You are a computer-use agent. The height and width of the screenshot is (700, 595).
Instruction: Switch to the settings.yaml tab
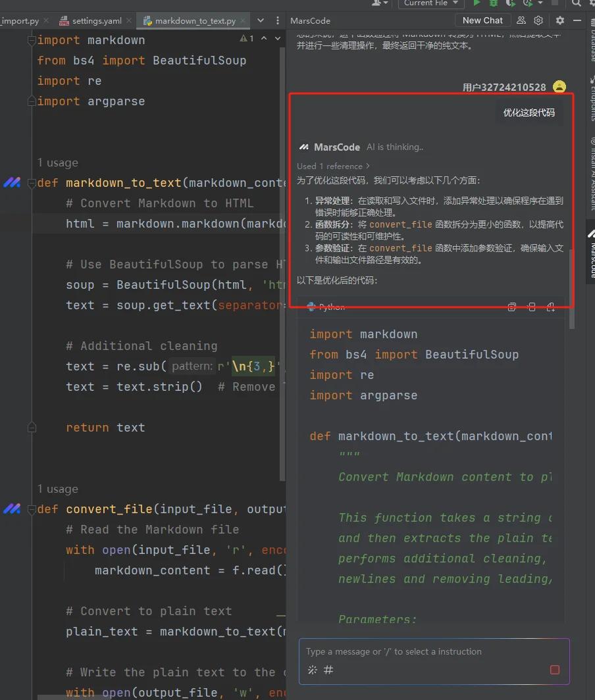click(97, 21)
